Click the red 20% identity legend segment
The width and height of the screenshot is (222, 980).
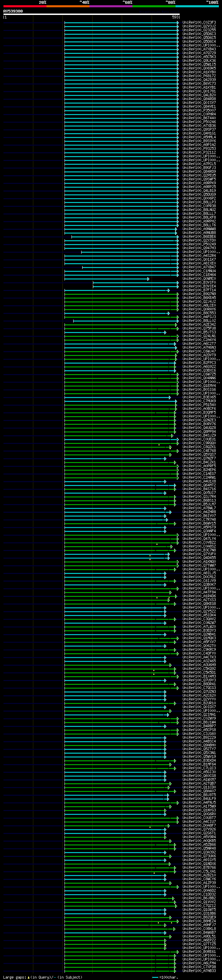(25, 6)
